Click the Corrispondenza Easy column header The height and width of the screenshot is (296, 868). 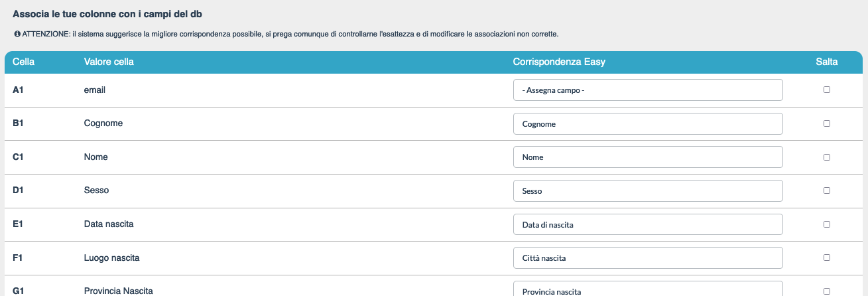pyautogui.click(x=559, y=62)
